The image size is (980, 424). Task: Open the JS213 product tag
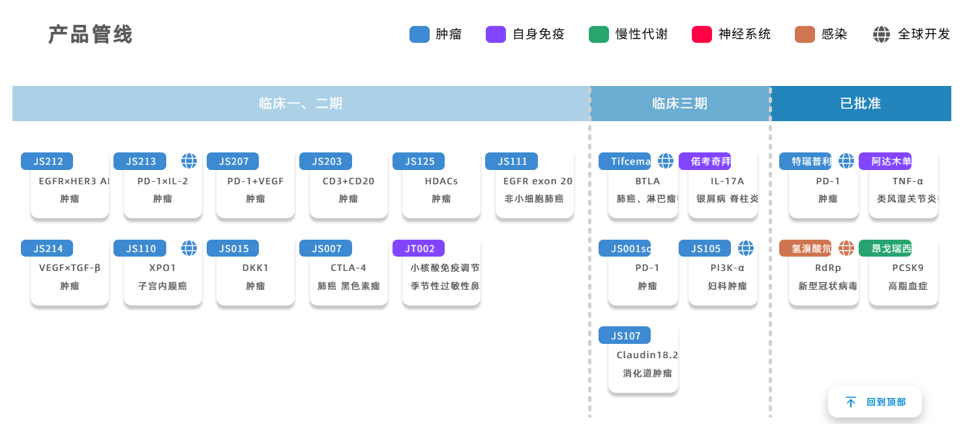(140, 161)
